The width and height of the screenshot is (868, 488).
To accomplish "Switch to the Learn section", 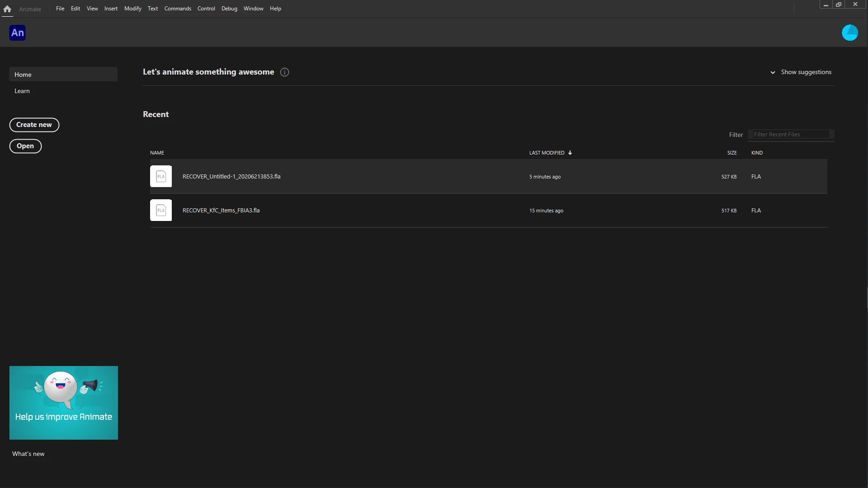I will click(x=22, y=91).
